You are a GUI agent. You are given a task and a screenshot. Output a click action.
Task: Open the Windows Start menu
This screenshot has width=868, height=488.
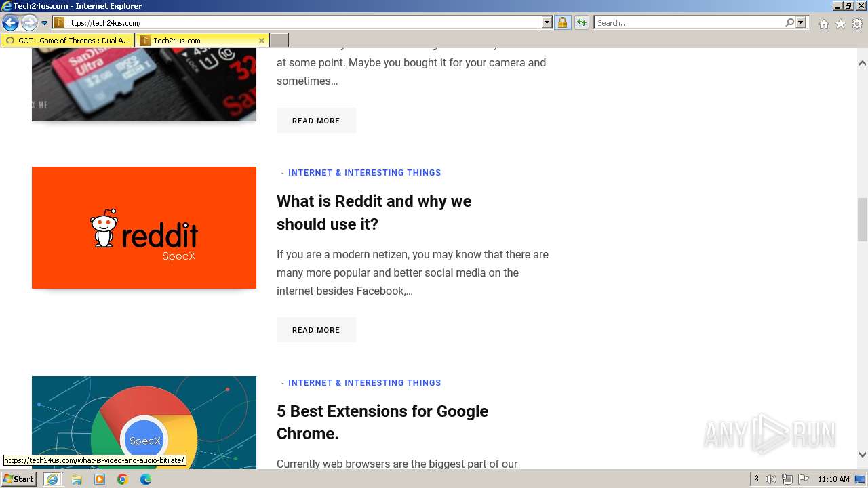pos(18,479)
